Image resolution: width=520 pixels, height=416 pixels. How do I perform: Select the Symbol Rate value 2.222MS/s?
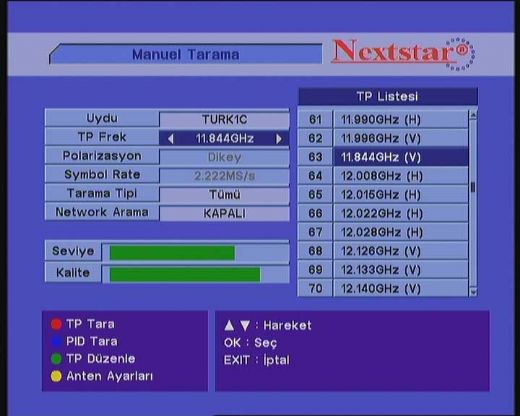pos(224,176)
